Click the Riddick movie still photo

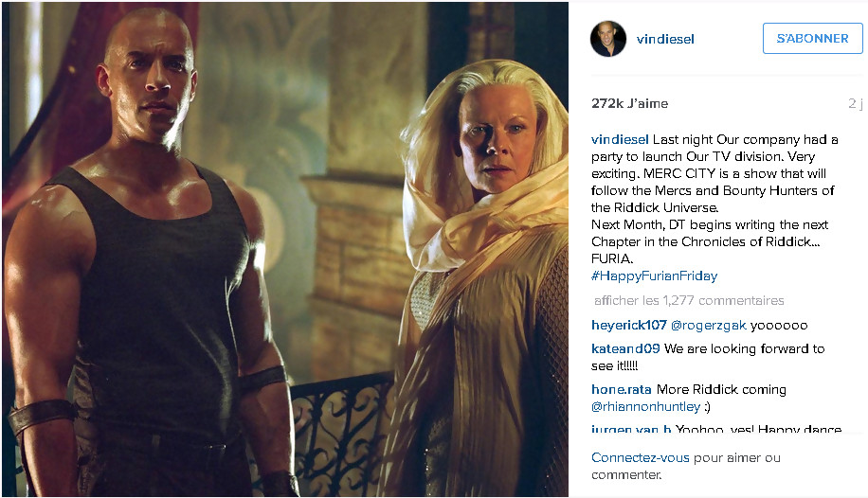point(285,249)
